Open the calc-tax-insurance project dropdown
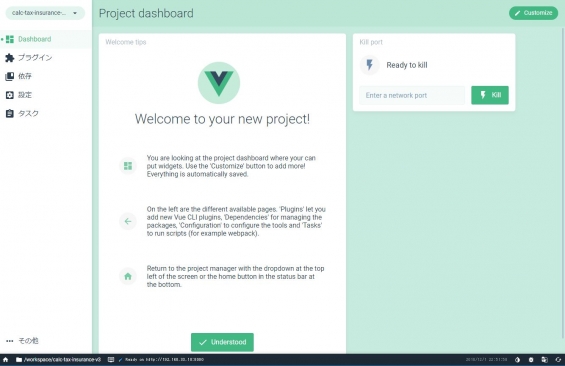Viewport: 565px width, 366px height. [x=45, y=13]
